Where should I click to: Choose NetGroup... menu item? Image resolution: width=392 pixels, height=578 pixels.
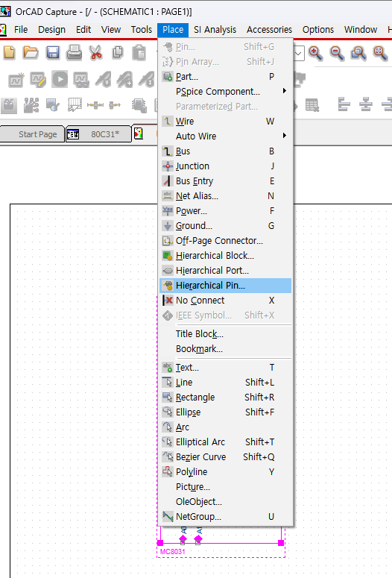[226, 517]
